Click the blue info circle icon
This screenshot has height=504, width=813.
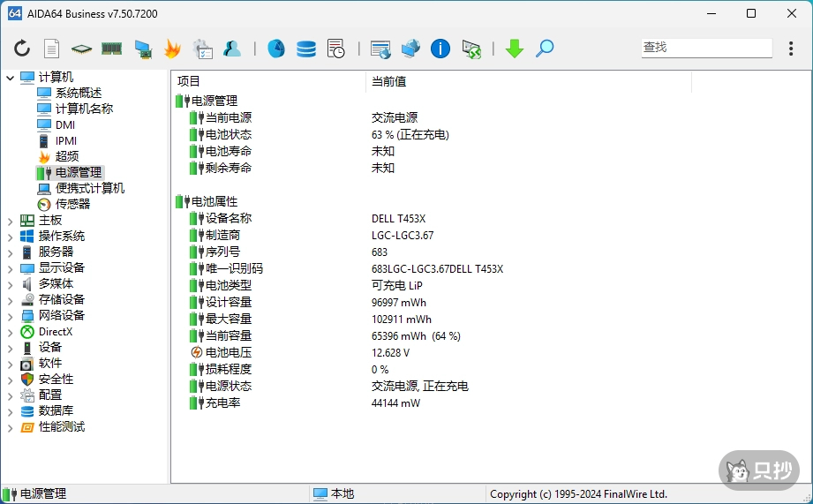(x=440, y=49)
